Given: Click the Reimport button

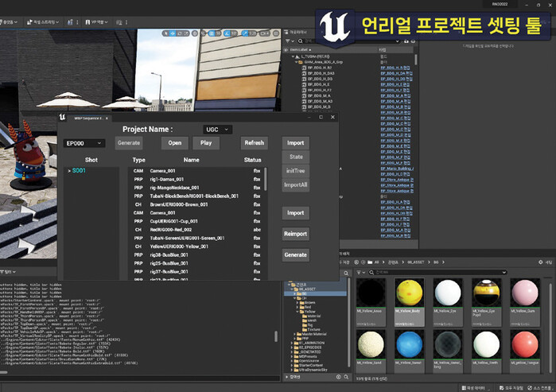Looking at the screenshot, I should coord(296,234).
